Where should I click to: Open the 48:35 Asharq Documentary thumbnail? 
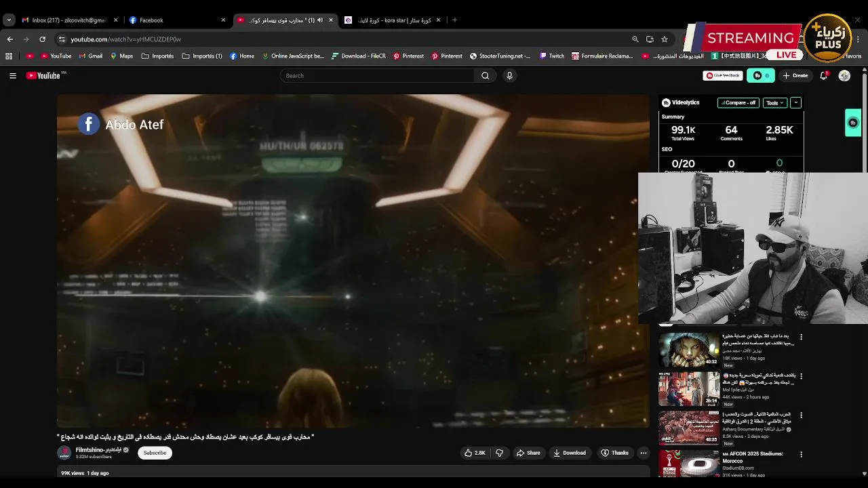(689, 427)
